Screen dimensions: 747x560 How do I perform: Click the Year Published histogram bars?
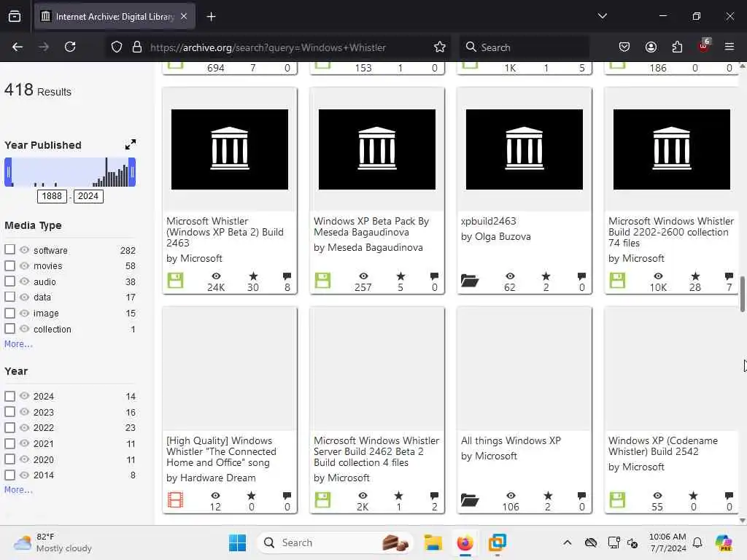pyautogui.click(x=70, y=172)
